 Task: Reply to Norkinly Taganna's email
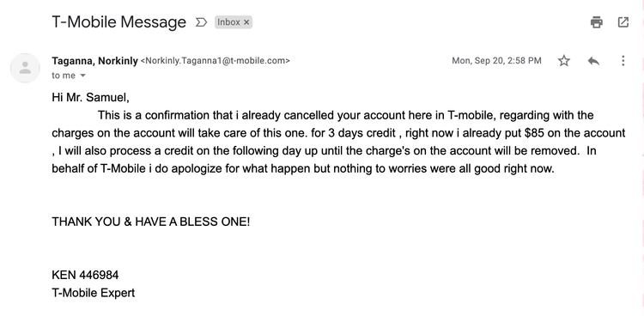click(x=593, y=61)
